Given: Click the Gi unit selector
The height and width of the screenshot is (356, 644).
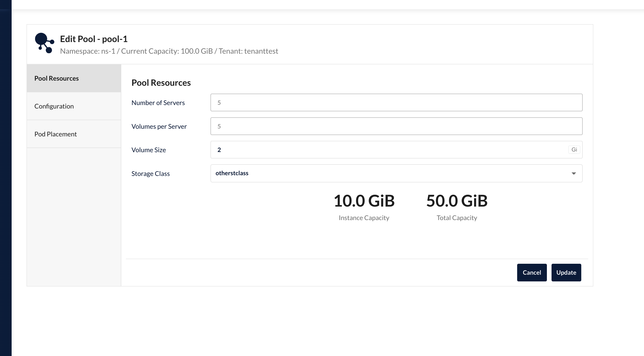Looking at the screenshot, I should click(x=574, y=150).
